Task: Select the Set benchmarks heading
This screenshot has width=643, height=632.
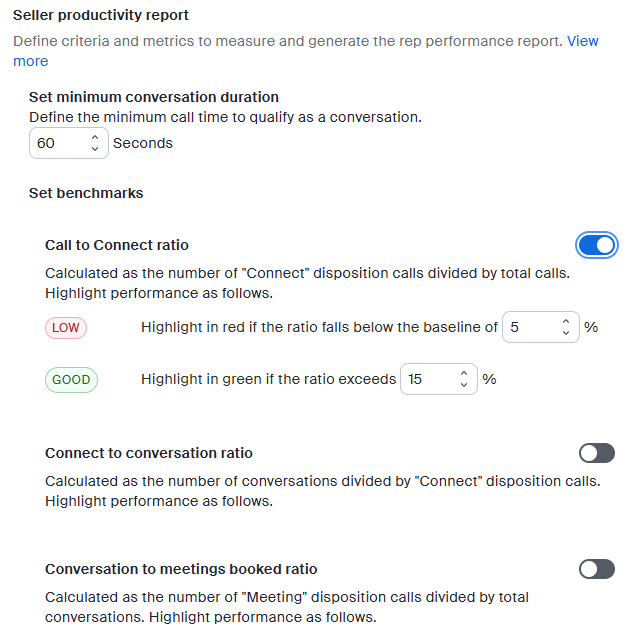Action: click(86, 193)
